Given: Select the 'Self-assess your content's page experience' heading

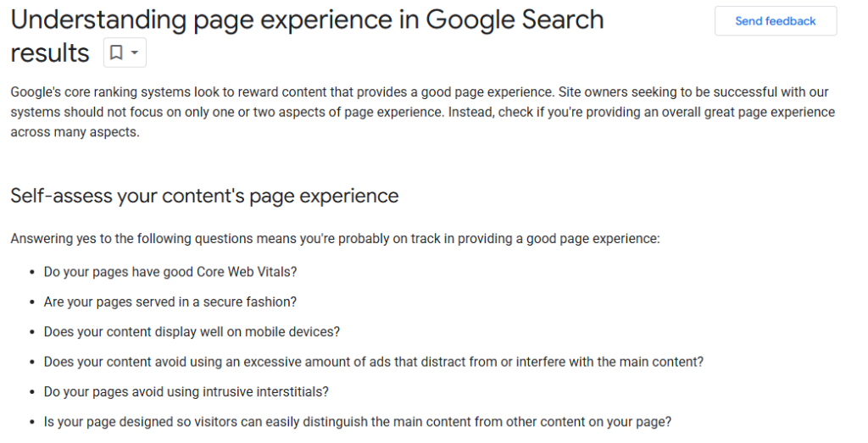Looking at the screenshot, I should (x=204, y=196).
